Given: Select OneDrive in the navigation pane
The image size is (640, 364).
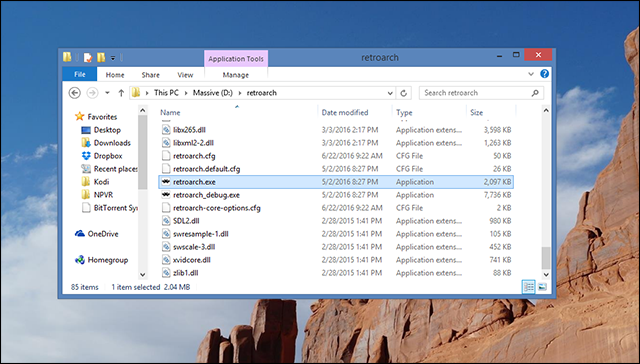Looking at the screenshot, I should (x=103, y=234).
